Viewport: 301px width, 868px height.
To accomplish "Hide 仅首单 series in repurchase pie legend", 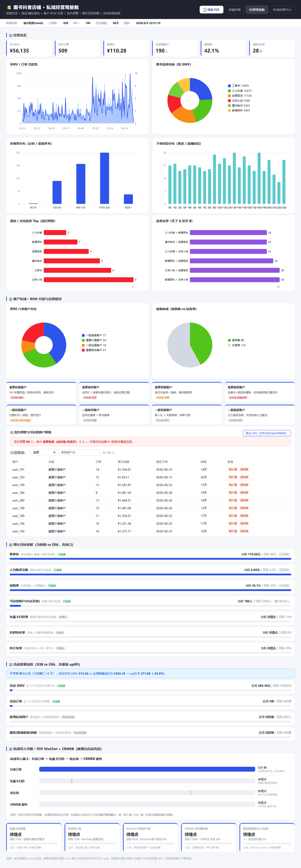I will coord(237,345).
